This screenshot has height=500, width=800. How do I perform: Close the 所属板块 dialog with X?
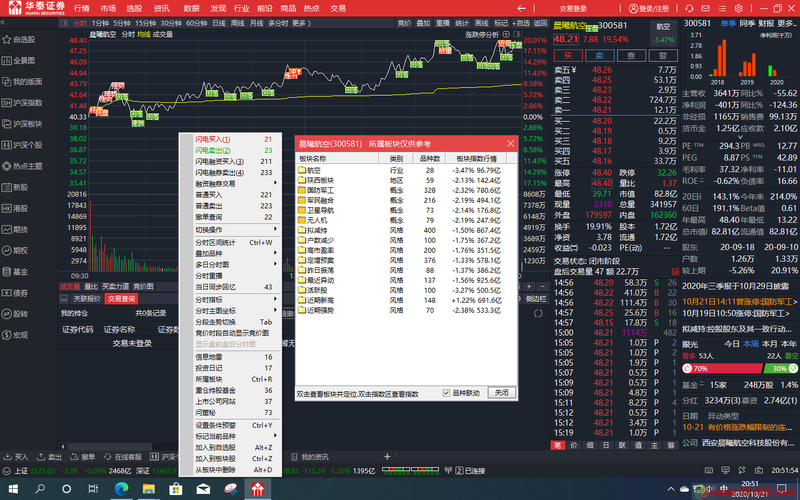(510, 144)
